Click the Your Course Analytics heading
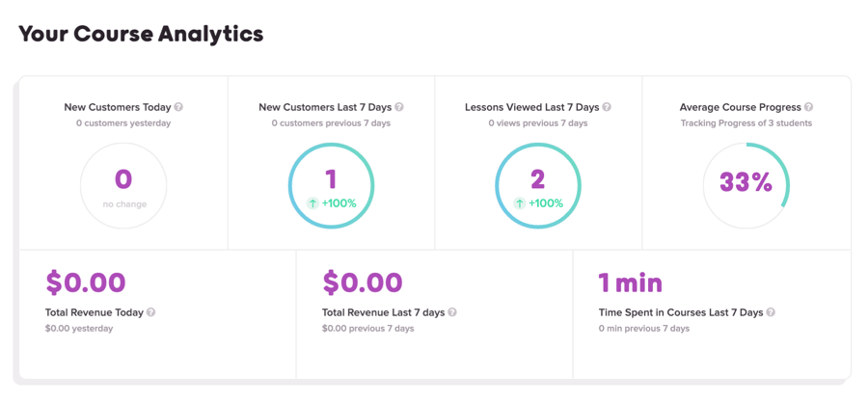868x403 pixels. point(141,34)
